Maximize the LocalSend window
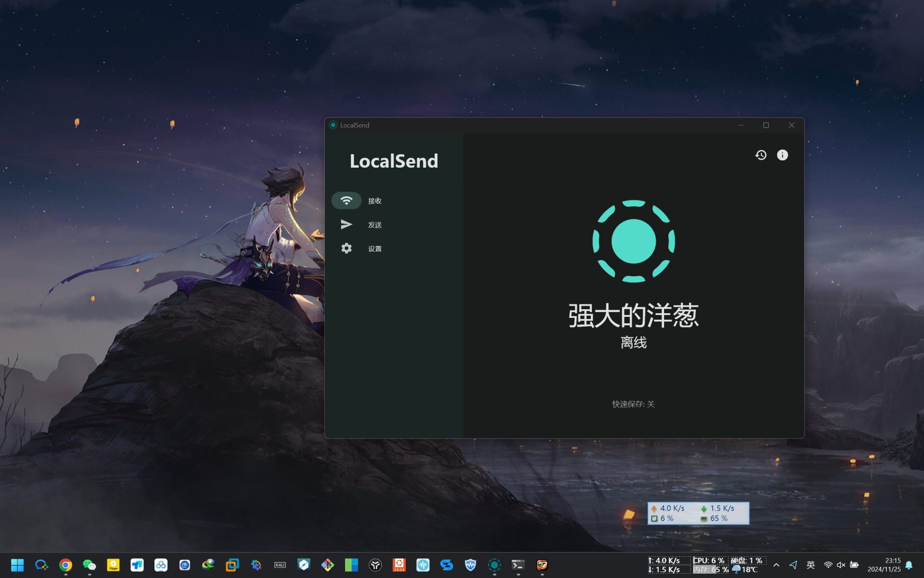This screenshot has width=924, height=578. coord(766,125)
